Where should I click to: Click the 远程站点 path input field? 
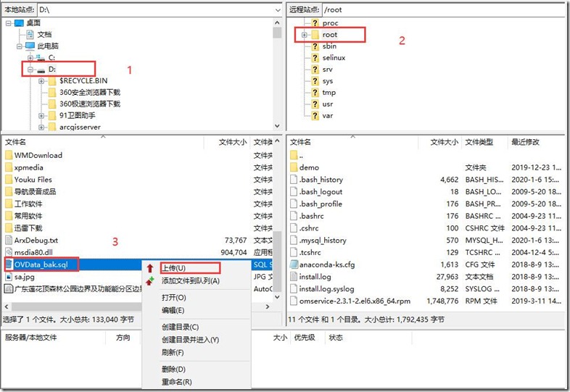[x=435, y=9]
